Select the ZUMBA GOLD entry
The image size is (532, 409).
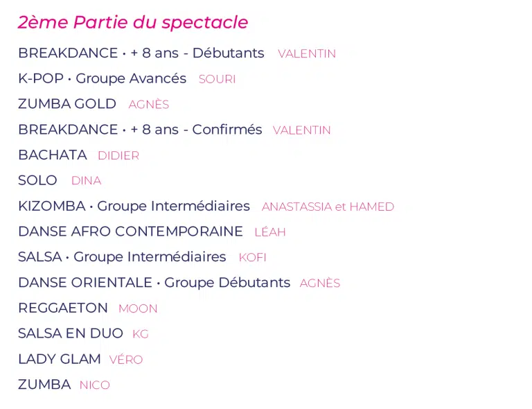[67, 104]
